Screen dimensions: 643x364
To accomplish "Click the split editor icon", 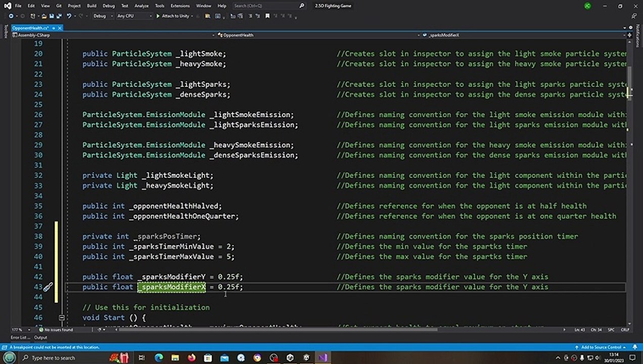I will [x=629, y=35].
